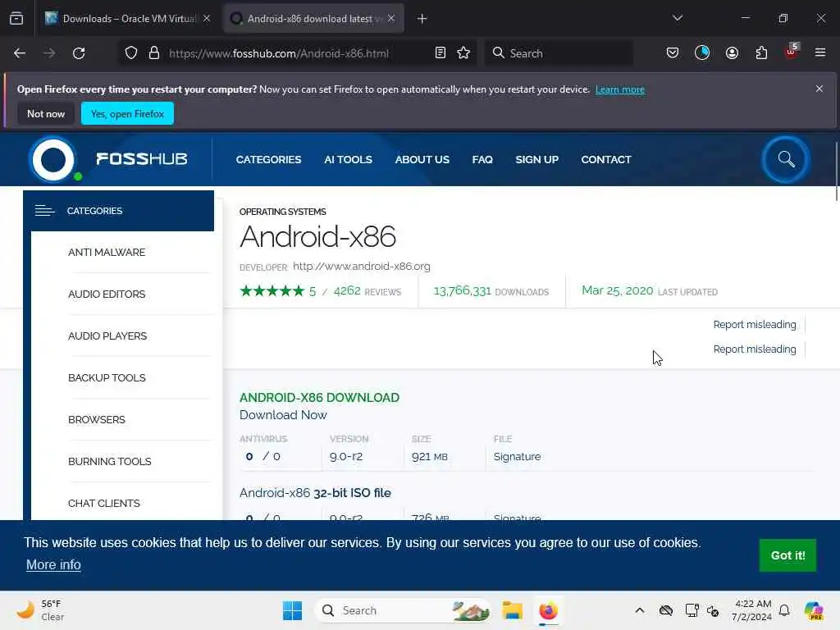840x630 pixels.
Task: Open SIGN UP in the navigation
Action: pos(536,160)
